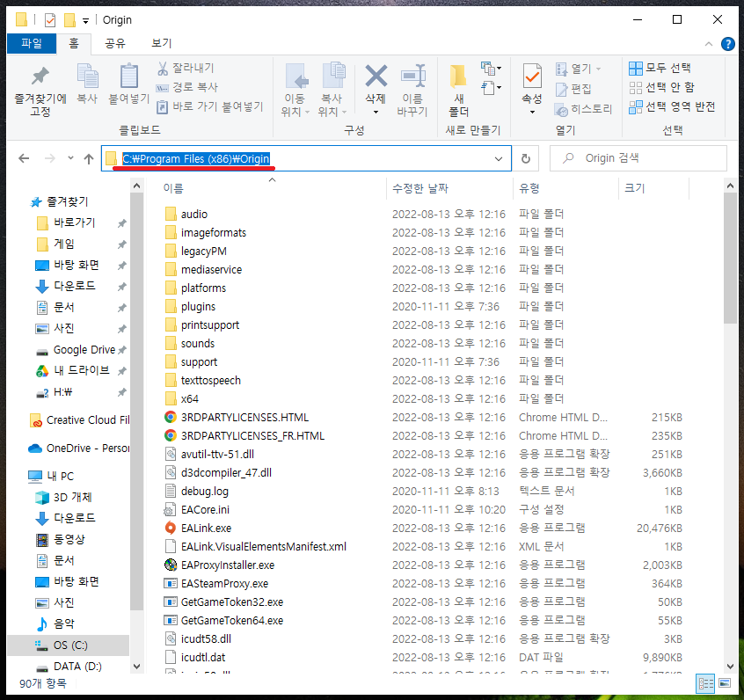Open Creative Cloud Files in sidebar
744x700 pixels.
(x=79, y=420)
